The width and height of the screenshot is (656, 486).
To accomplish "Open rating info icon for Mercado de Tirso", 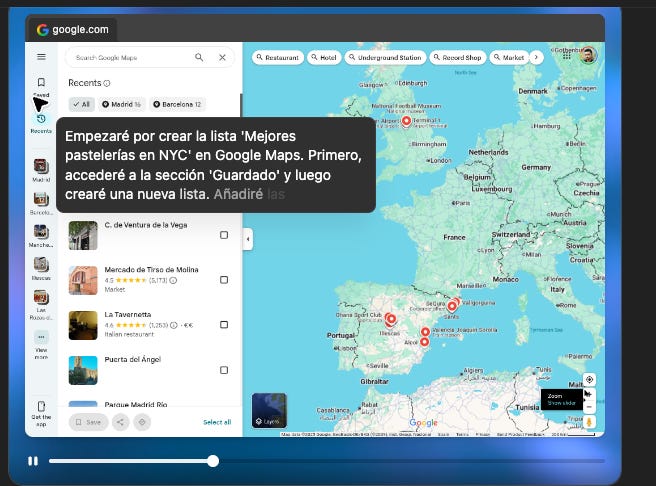I will 173,281.
